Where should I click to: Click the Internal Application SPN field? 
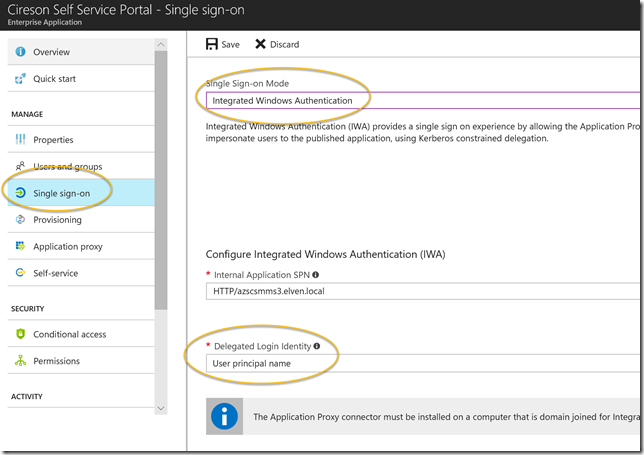(x=423, y=291)
